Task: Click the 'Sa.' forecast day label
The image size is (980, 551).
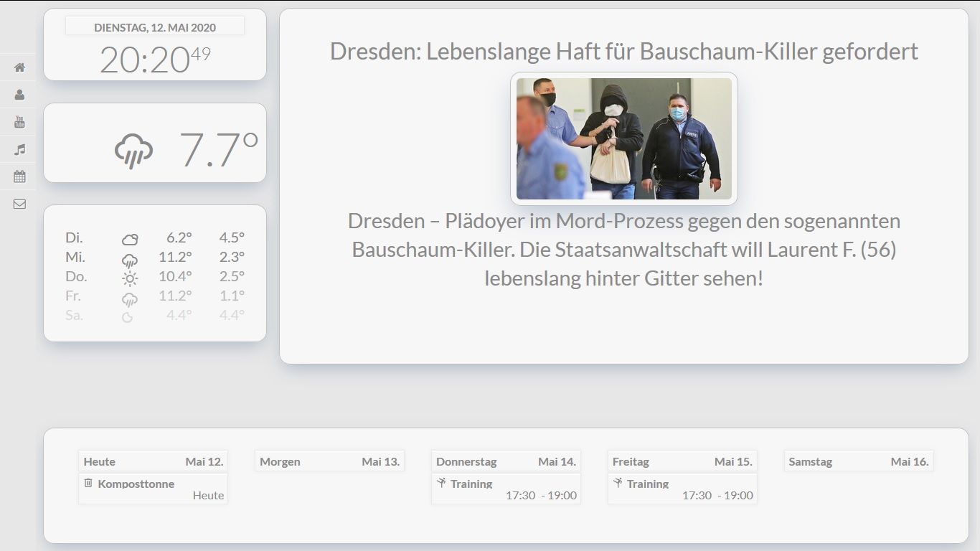Action: (75, 315)
